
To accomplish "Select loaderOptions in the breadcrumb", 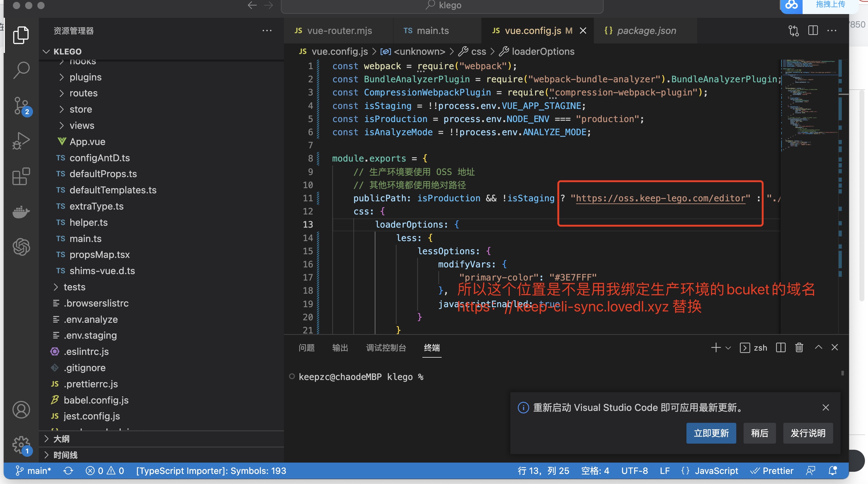I will click(x=543, y=52).
